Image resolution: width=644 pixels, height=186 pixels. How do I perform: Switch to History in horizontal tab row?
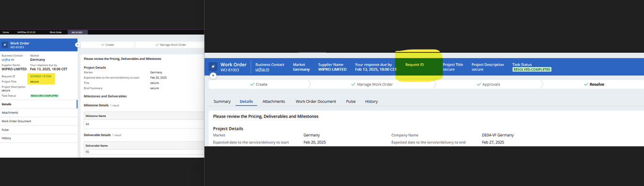coord(371,101)
